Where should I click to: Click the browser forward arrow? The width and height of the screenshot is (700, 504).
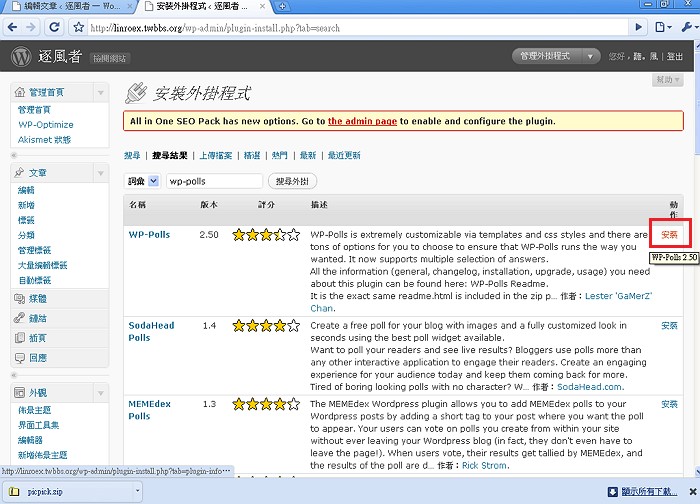pos(31,27)
